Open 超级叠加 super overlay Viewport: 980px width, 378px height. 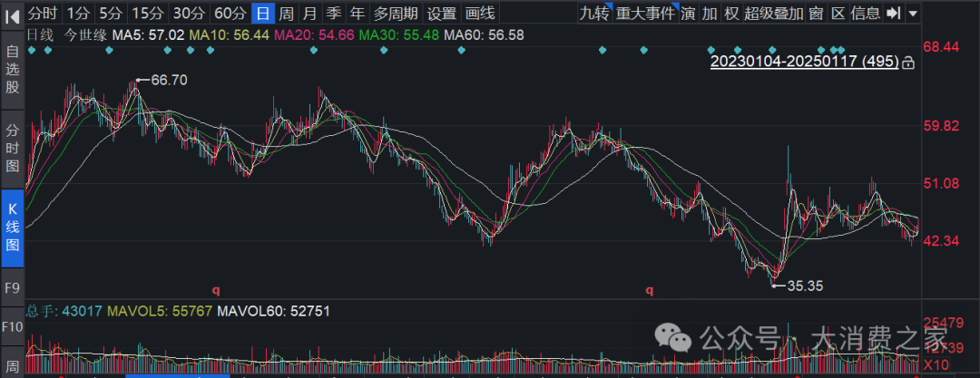[774, 13]
